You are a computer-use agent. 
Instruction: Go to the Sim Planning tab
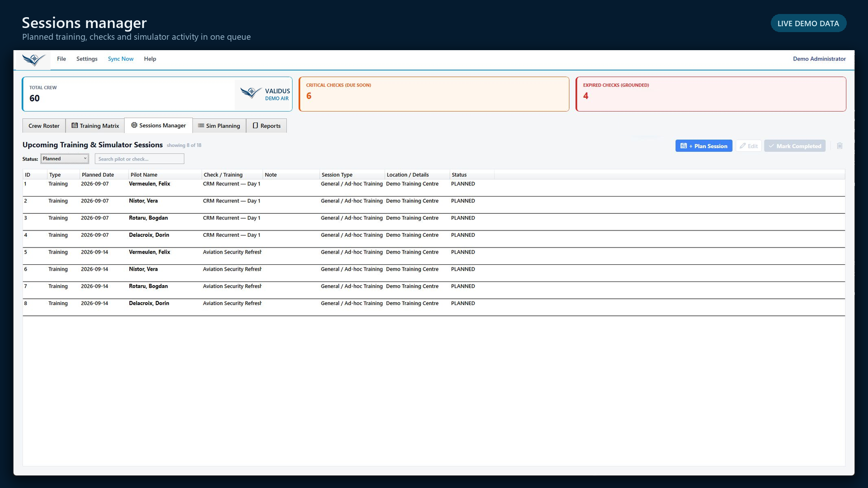coord(219,126)
